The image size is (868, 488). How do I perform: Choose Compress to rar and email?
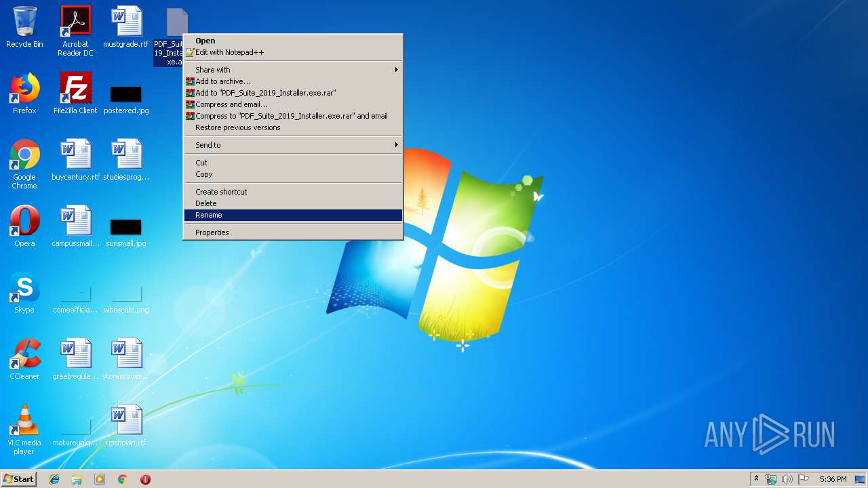click(x=293, y=116)
